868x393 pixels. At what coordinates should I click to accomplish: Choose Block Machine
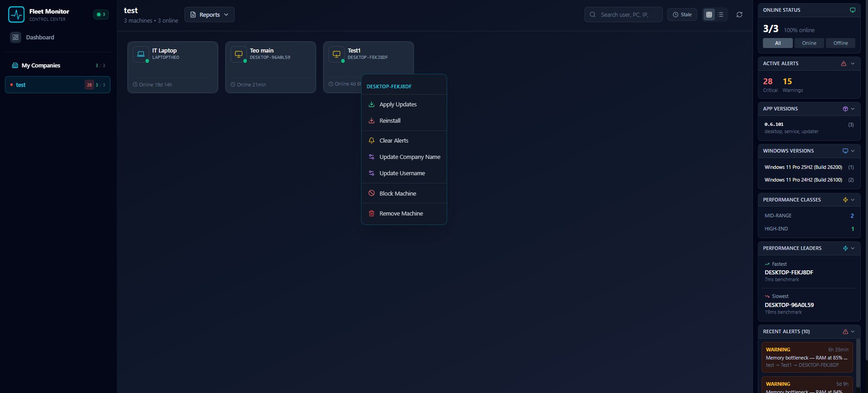404,193
